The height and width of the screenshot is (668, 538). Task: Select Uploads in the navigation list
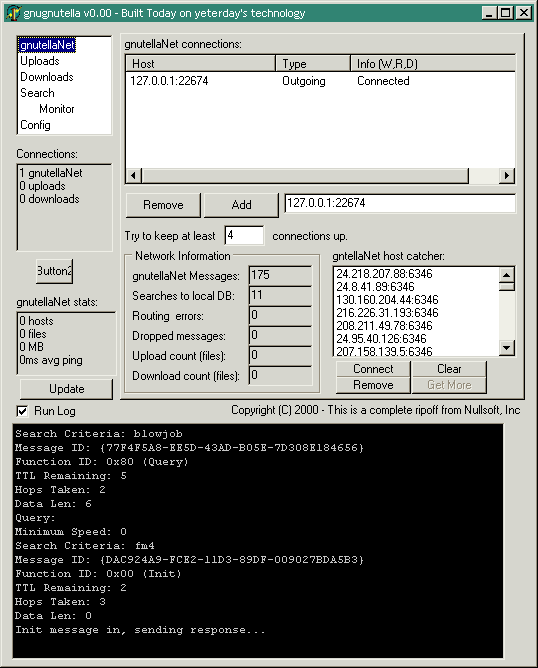point(40,61)
